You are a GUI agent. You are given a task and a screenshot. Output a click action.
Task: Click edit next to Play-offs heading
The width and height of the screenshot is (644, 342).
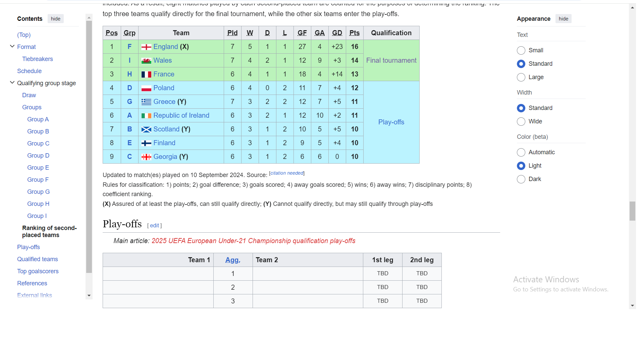(154, 226)
